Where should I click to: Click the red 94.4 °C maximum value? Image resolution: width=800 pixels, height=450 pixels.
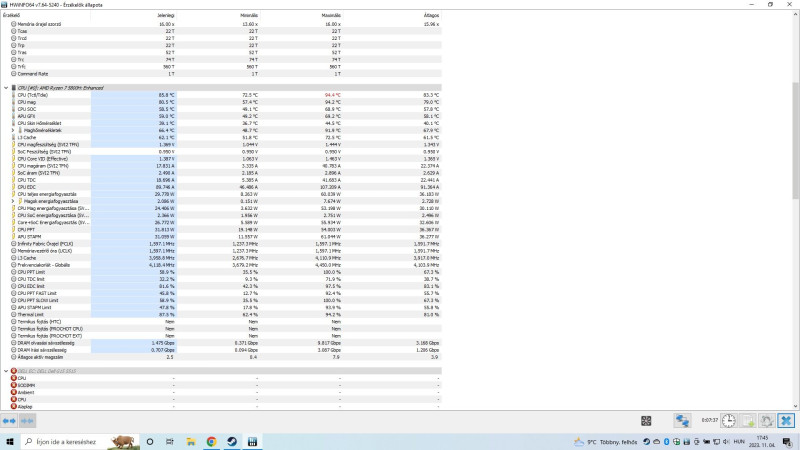click(x=333, y=95)
